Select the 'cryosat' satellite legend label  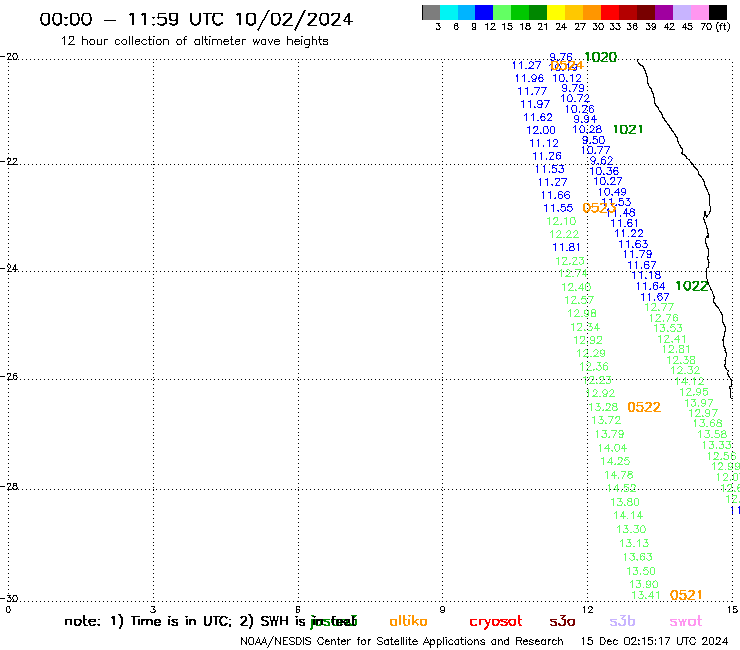496,622
